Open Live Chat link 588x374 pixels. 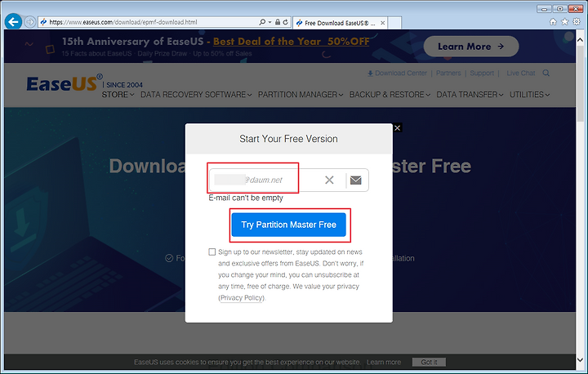pos(520,73)
